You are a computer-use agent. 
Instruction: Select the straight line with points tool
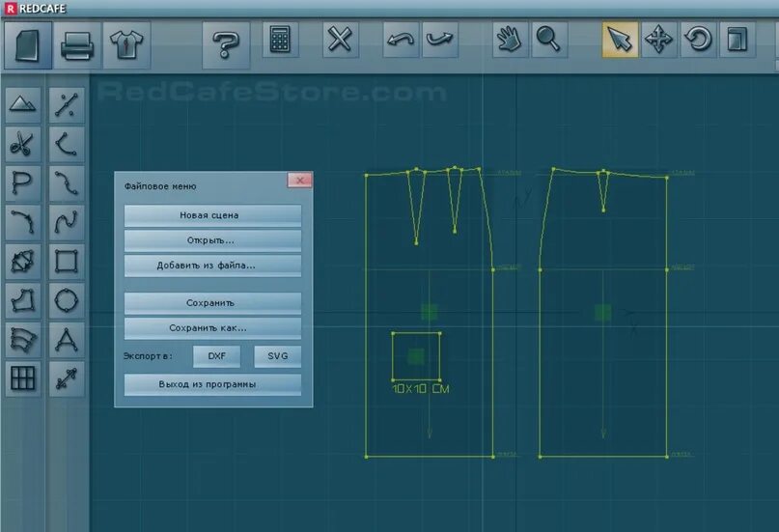coord(67,105)
